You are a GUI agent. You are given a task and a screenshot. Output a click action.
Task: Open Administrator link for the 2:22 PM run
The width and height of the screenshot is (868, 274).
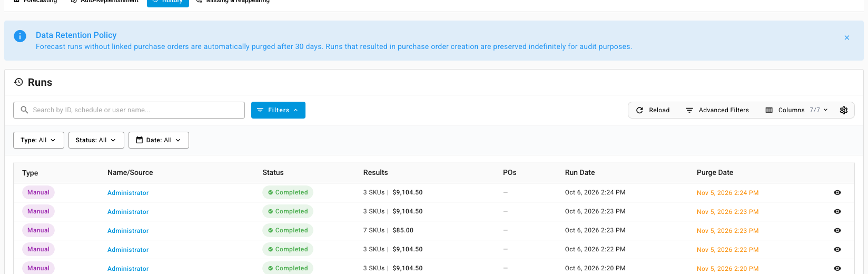(x=128, y=250)
